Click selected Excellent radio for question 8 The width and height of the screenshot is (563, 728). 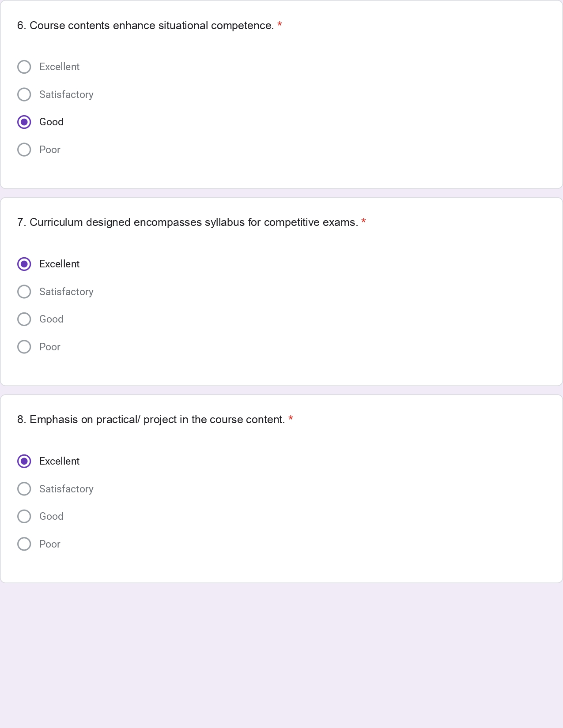[24, 462]
